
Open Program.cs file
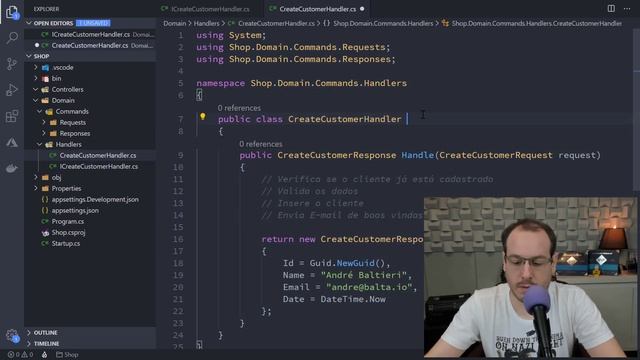(x=68, y=222)
